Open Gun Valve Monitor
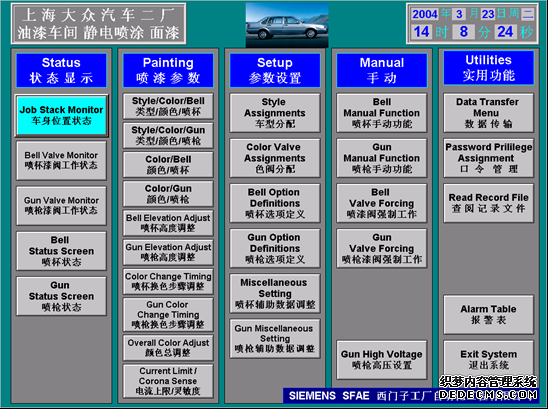This screenshot has height=409, width=548. (62, 206)
